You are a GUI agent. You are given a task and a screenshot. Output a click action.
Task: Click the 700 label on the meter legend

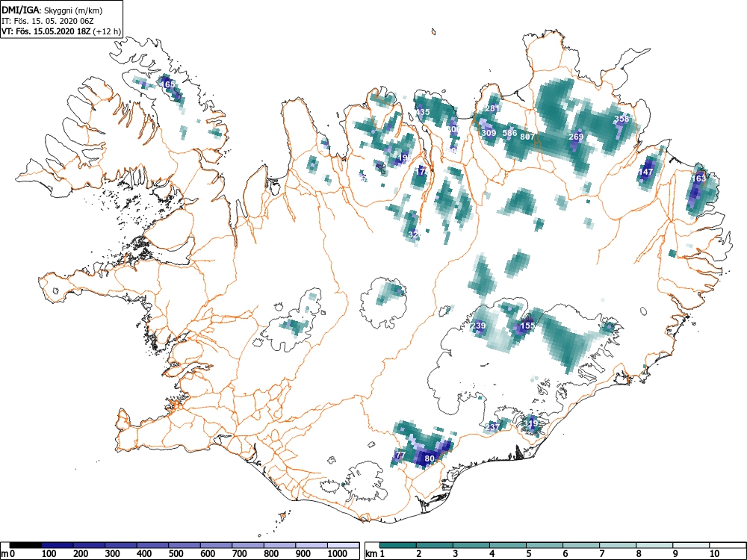[240, 554]
